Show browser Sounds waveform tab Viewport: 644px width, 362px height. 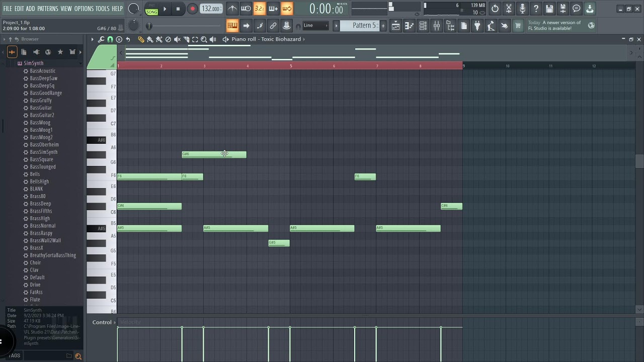point(12,52)
